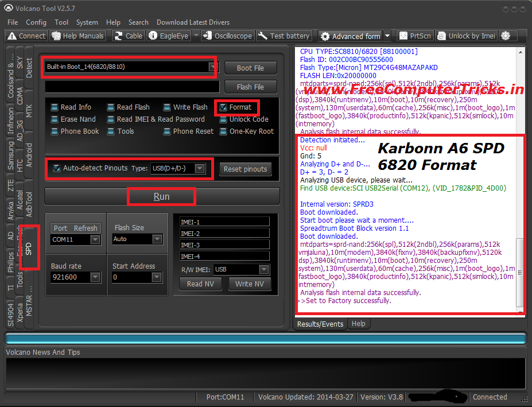This screenshot has width=532, height=407.
Task: Click the 'Set to Factory successfully' log line
Action: coord(345,301)
